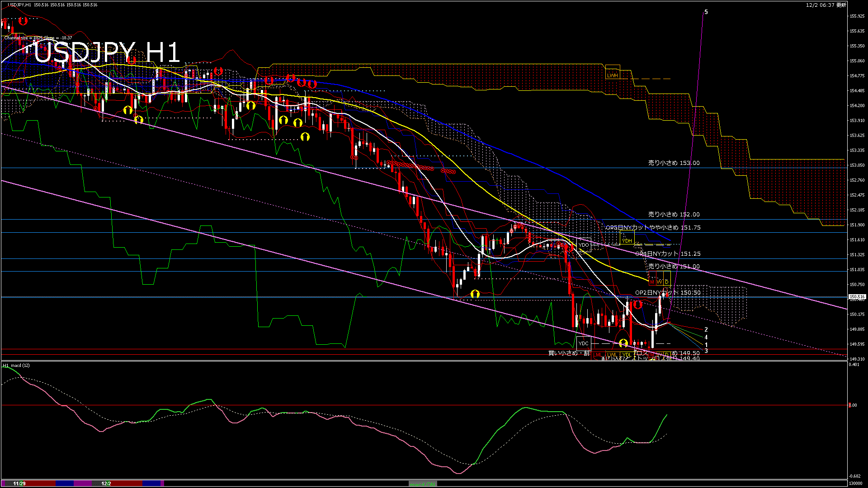Click the YDC yesterday-close marker box
Image resolution: width=868 pixels, height=488 pixels.
(584, 343)
